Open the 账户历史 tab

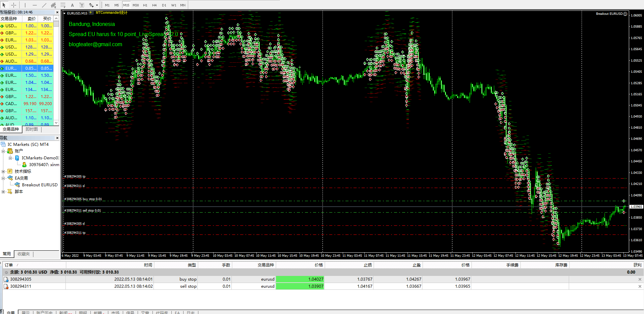pos(45,312)
